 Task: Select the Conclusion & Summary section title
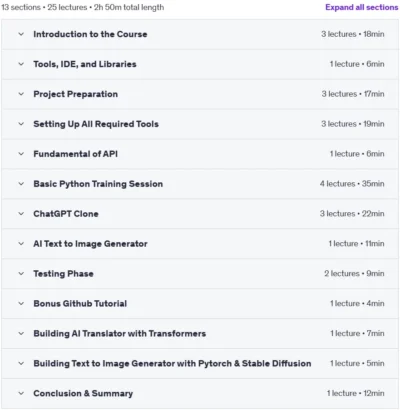(83, 393)
